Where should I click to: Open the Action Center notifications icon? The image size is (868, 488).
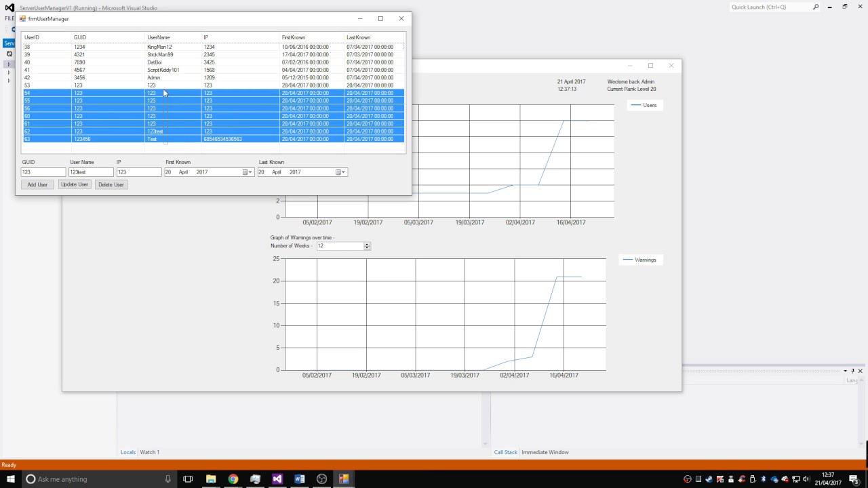click(854, 479)
